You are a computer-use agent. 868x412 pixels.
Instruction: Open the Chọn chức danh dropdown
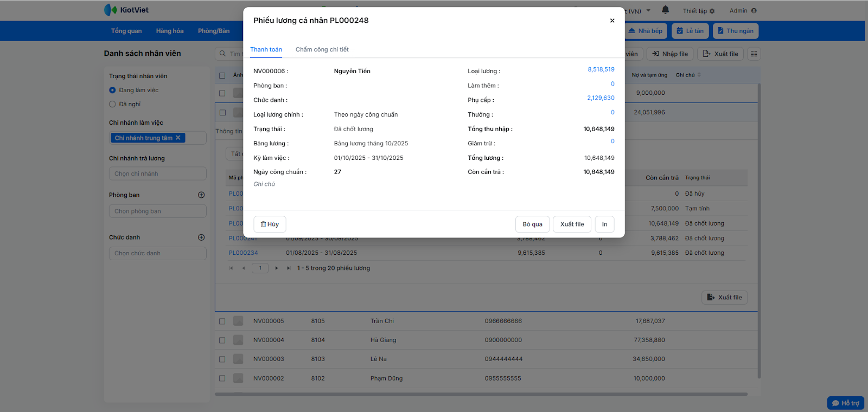pyautogui.click(x=158, y=253)
